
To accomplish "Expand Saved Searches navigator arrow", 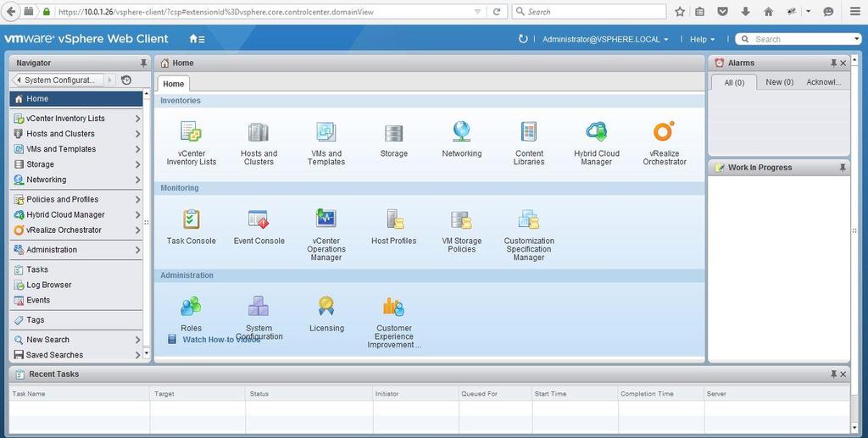I will coord(138,355).
